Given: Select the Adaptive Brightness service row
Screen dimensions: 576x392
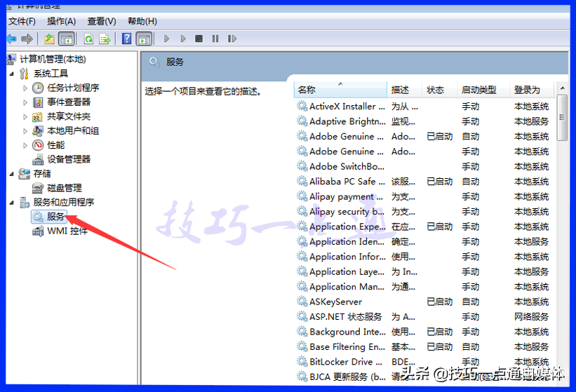Looking at the screenshot, I should (x=422, y=121).
